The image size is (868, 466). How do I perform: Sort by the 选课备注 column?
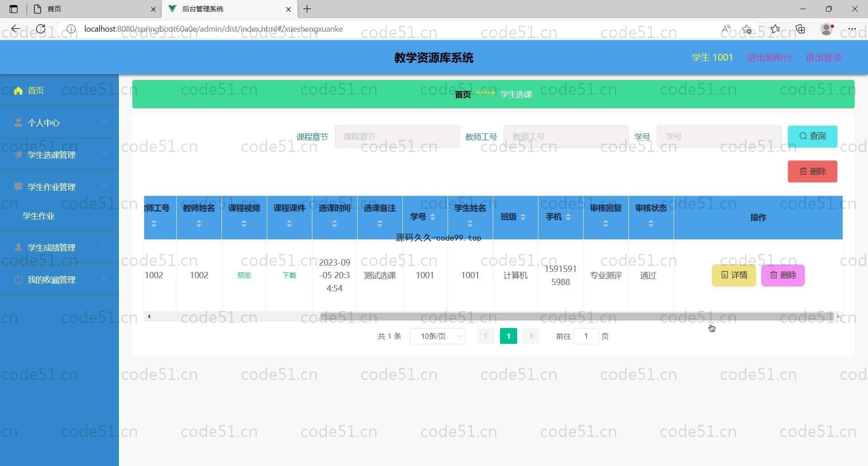[x=380, y=223]
